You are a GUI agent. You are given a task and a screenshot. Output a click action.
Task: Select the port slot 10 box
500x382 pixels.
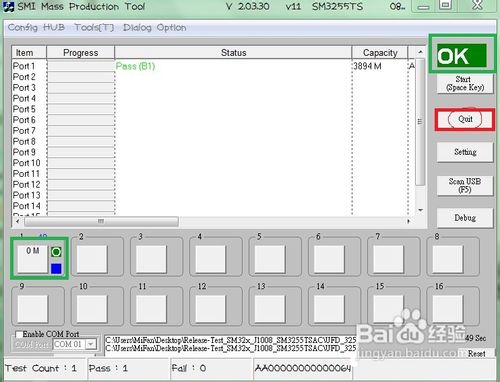tap(92, 308)
